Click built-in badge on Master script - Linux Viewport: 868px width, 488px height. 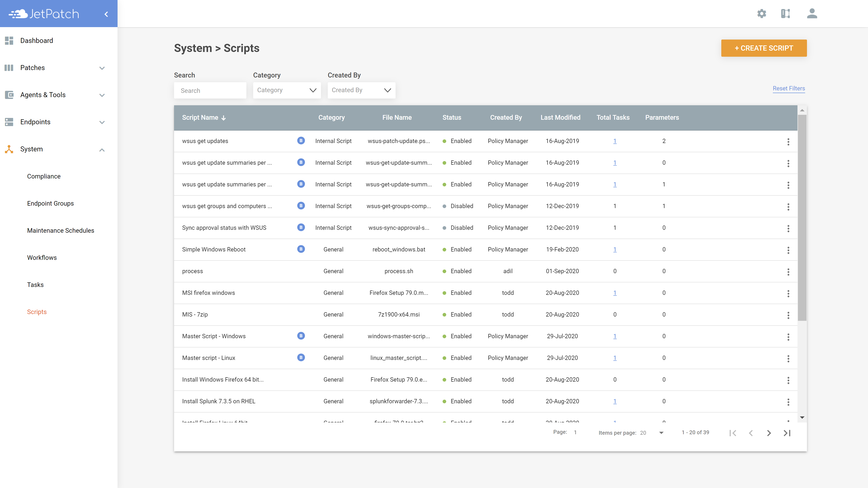click(x=301, y=357)
